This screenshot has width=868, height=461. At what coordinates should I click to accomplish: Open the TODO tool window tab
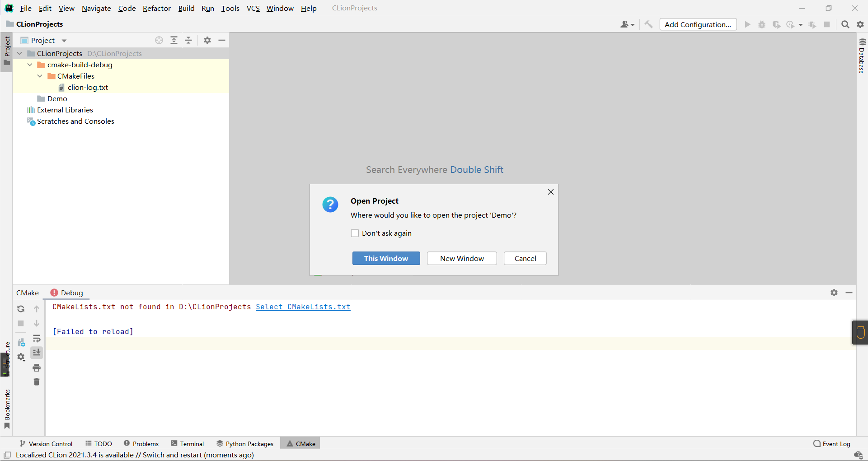pyautogui.click(x=99, y=444)
